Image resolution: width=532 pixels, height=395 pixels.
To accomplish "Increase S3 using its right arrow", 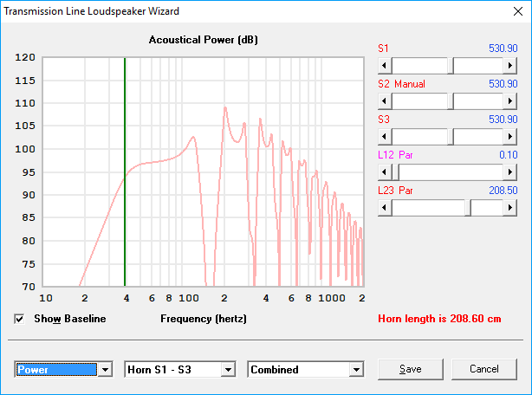I will coord(510,137).
